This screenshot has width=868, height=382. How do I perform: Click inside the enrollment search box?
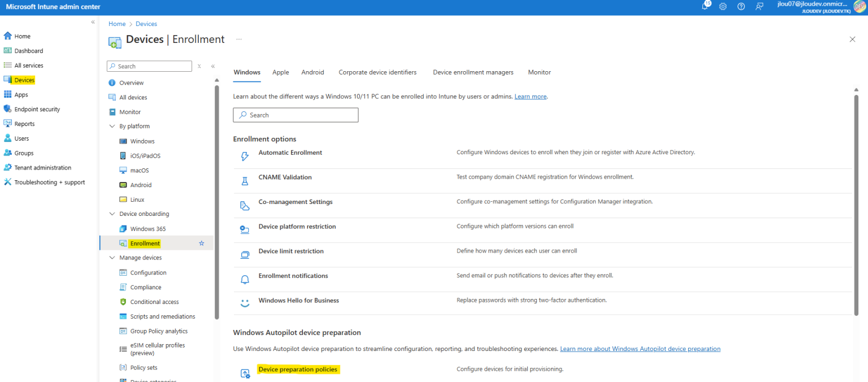pyautogui.click(x=296, y=115)
